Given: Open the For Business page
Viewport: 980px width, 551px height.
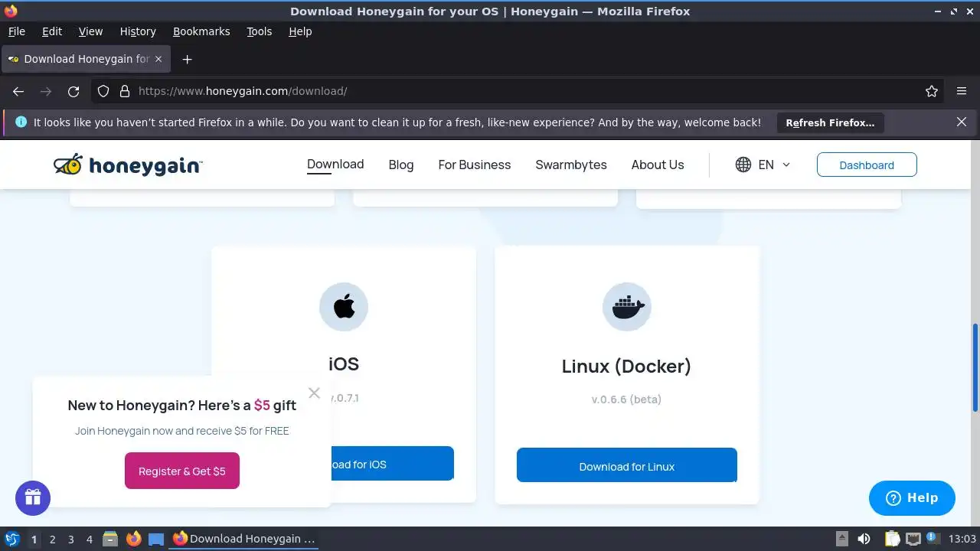Looking at the screenshot, I should [x=475, y=165].
